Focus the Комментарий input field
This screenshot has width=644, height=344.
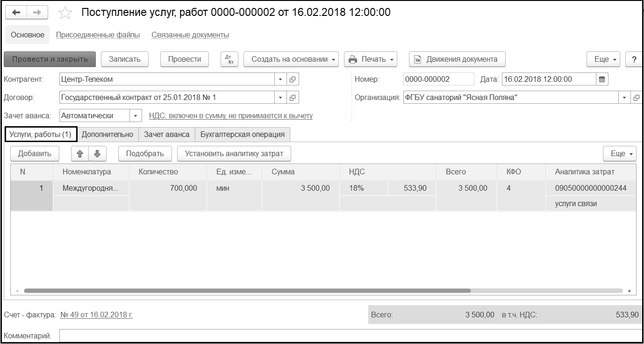click(351, 336)
